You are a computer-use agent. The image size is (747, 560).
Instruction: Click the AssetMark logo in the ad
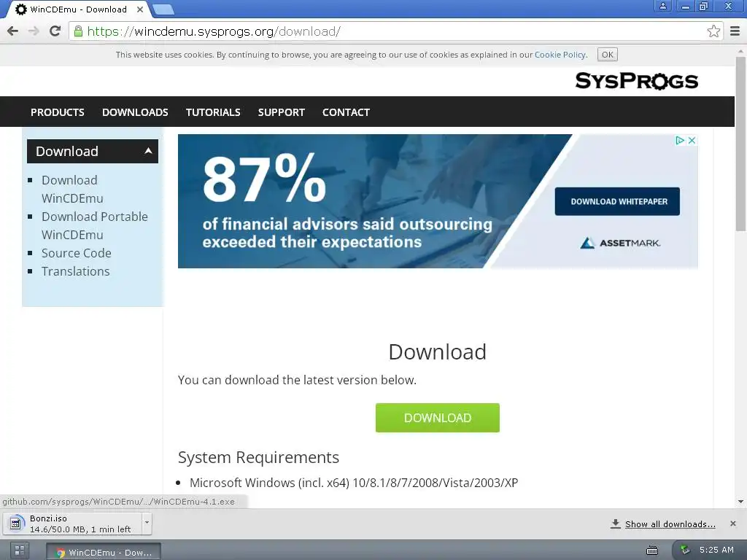coord(620,243)
